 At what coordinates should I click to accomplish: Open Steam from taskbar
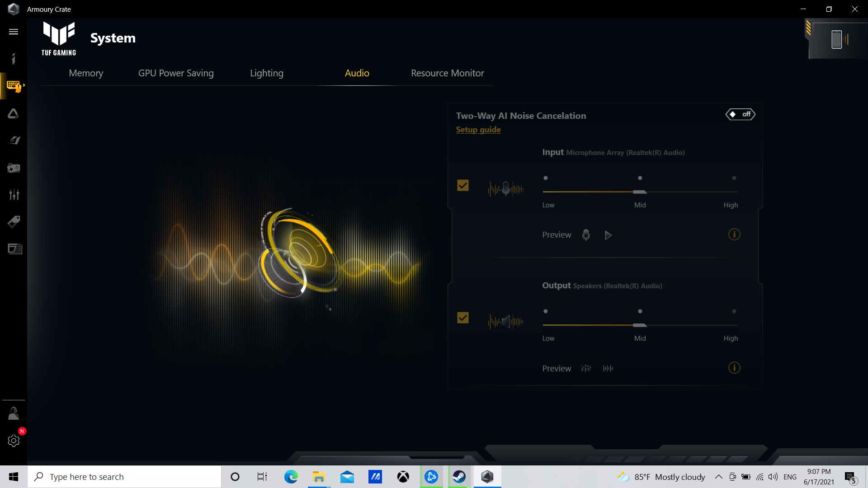459,477
